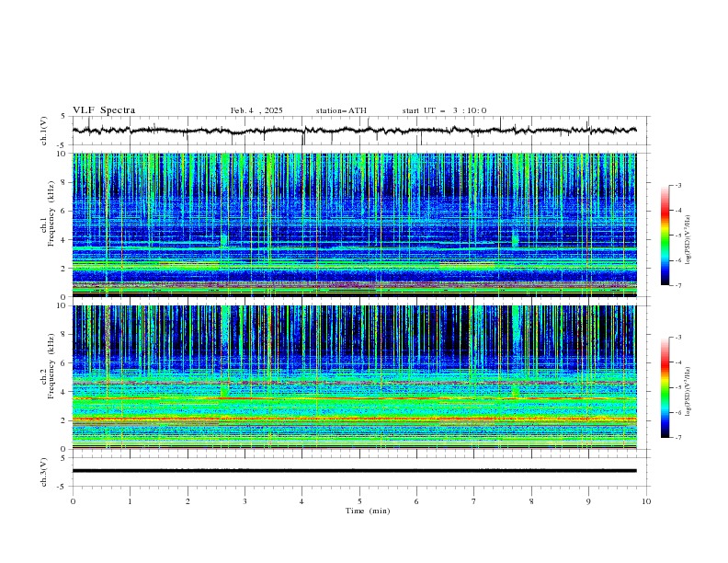Click the "-7" tick on ch.1 colorbar

[677, 285]
